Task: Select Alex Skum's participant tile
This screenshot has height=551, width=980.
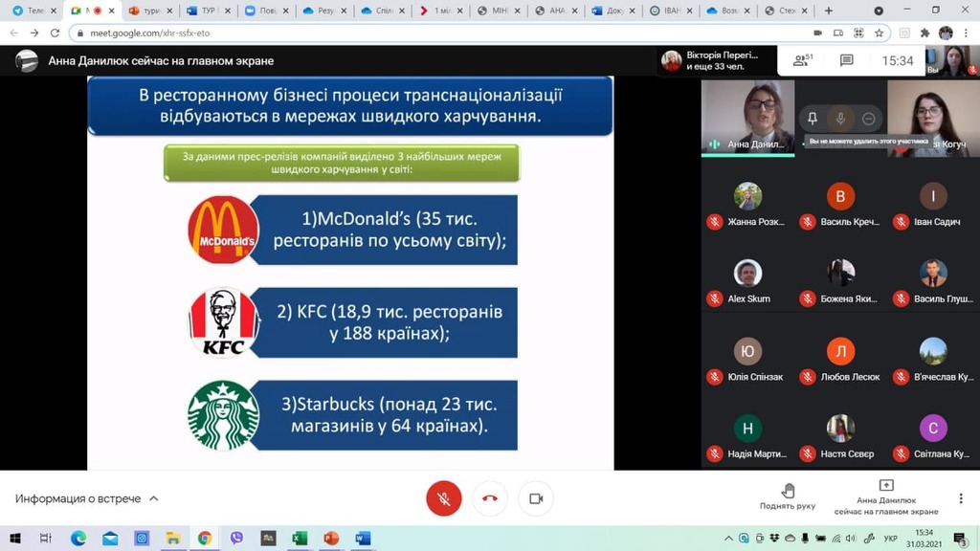Action: click(x=748, y=281)
